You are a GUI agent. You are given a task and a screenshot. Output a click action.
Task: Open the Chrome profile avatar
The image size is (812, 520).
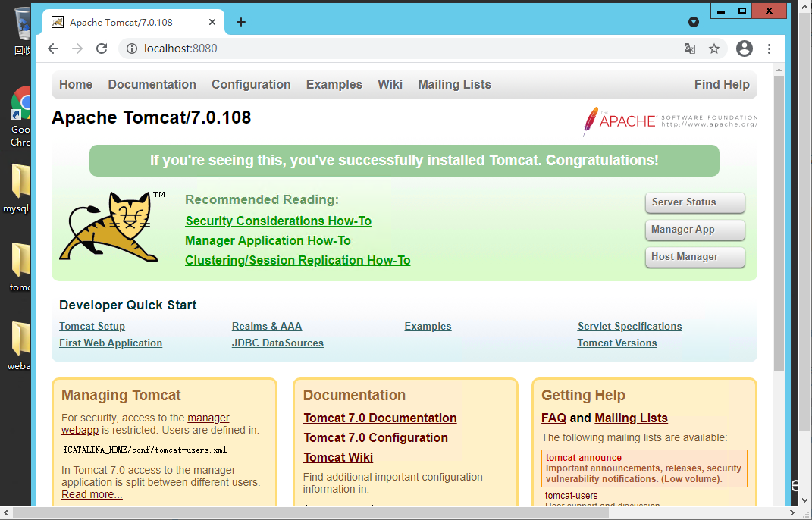[745, 49]
